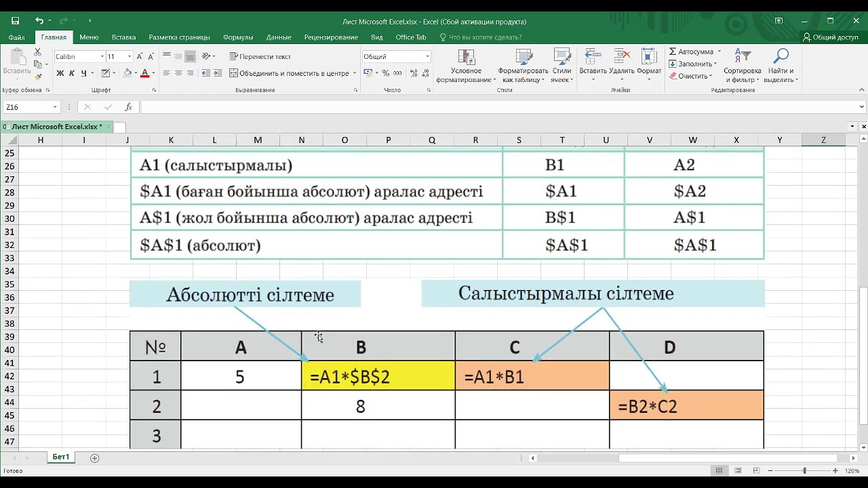Open Найти и выделить magnifier menu
Viewport: 868px width, 488px height.
pyautogui.click(x=781, y=66)
